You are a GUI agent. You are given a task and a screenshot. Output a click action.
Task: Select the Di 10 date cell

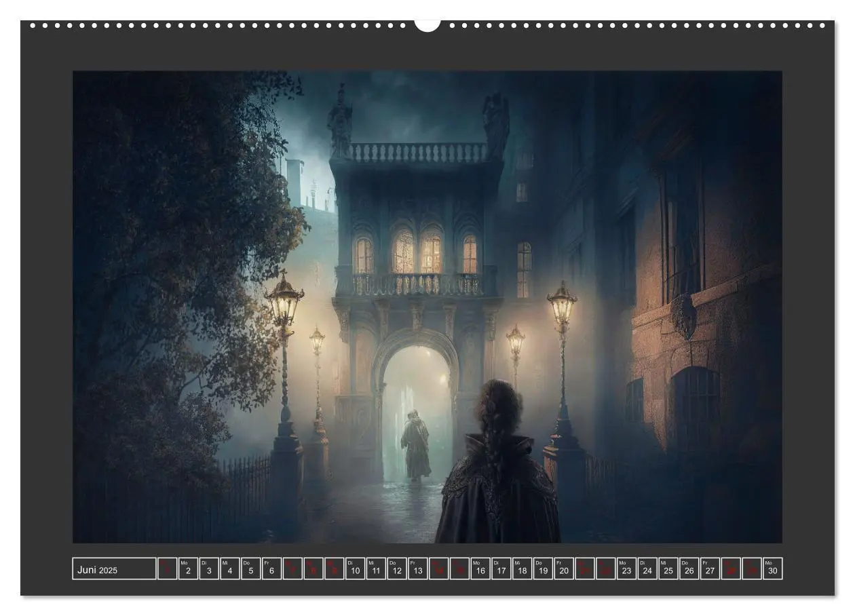coord(355,569)
